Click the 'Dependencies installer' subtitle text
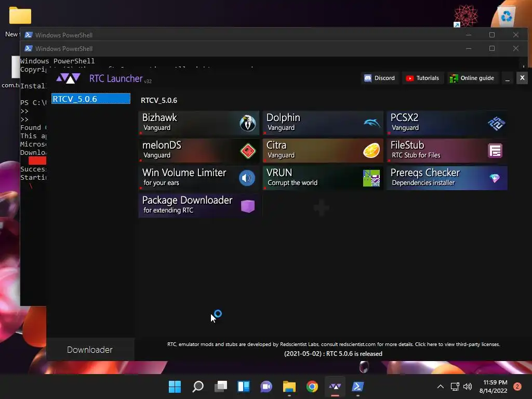532x399 pixels. pos(423,182)
